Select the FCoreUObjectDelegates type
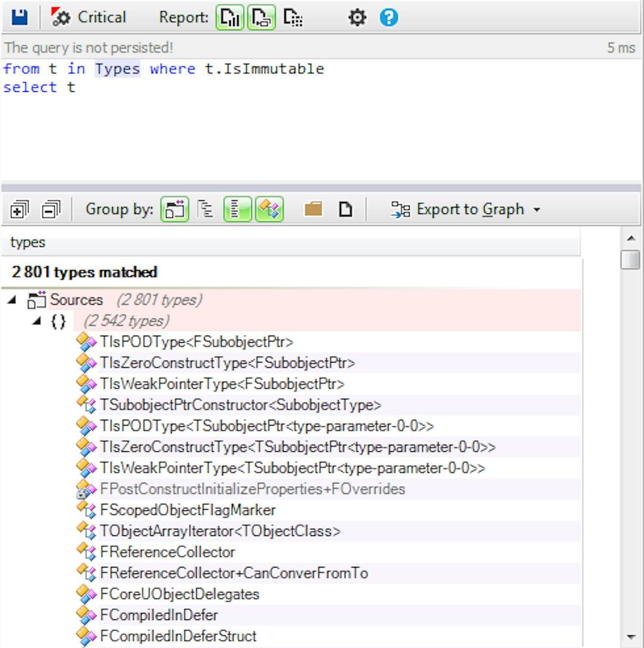This screenshot has height=648, width=644. pos(179,594)
